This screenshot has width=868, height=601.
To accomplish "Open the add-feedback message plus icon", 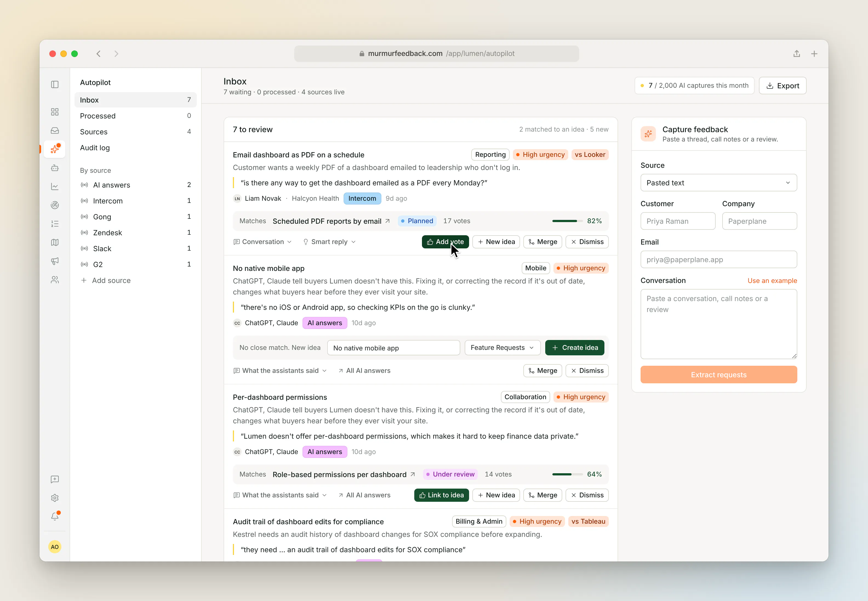I will click(55, 479).
